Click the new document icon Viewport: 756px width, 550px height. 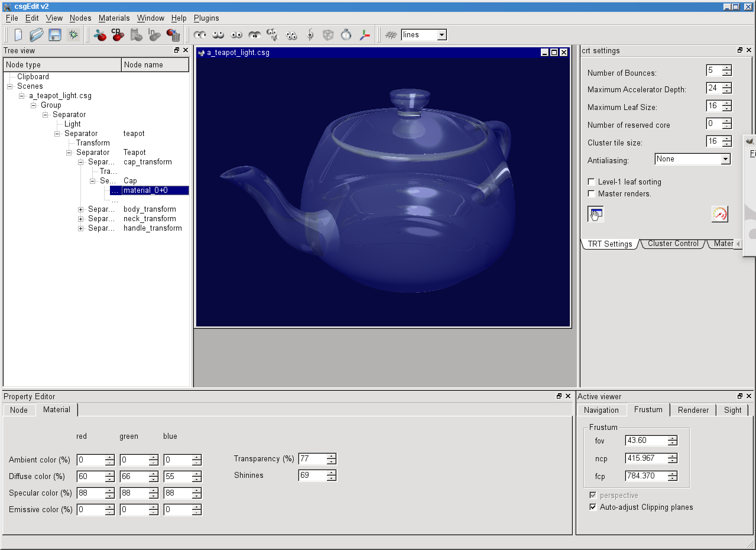coord(18,35)
